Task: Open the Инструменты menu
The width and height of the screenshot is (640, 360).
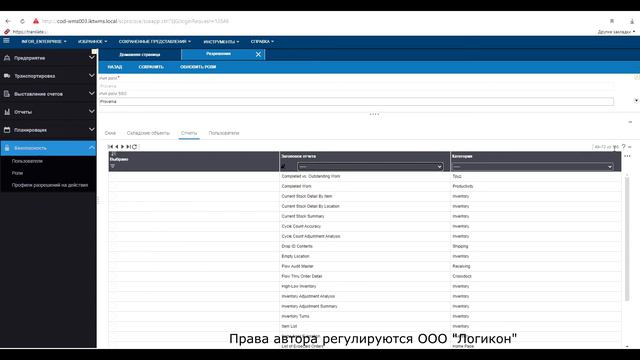Action: pyautogui.click(x=221, y=42)
